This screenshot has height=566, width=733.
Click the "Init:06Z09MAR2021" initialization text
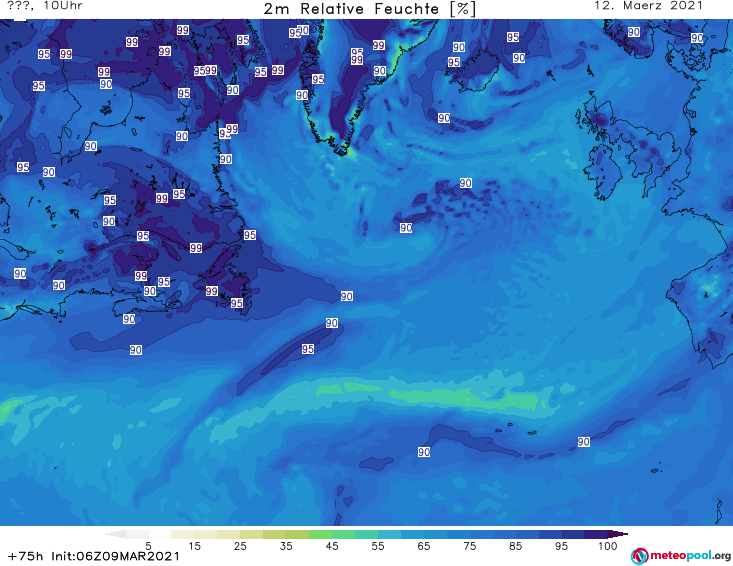click(115, 556)
